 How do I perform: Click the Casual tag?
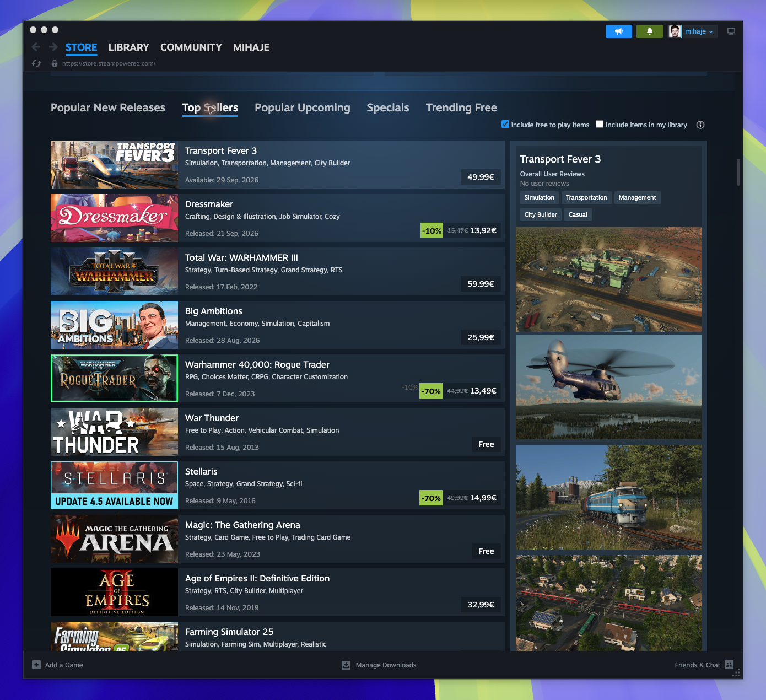578,214
